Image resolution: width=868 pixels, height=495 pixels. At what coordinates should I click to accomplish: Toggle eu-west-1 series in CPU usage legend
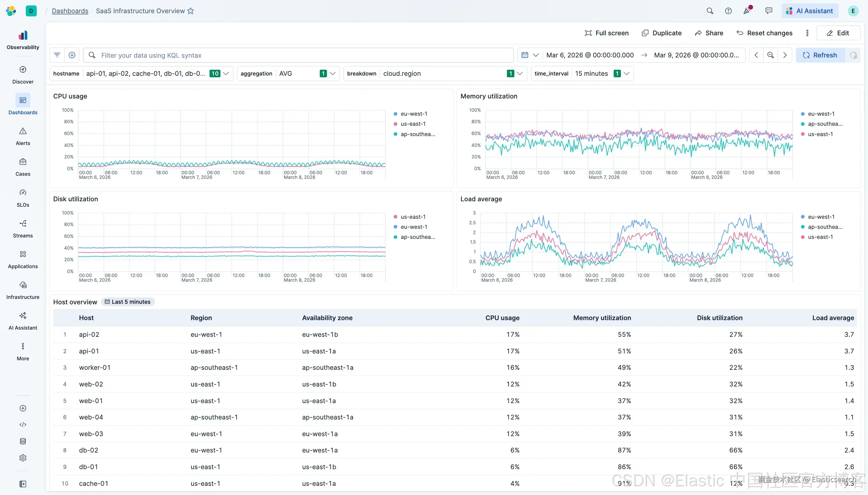414,114
